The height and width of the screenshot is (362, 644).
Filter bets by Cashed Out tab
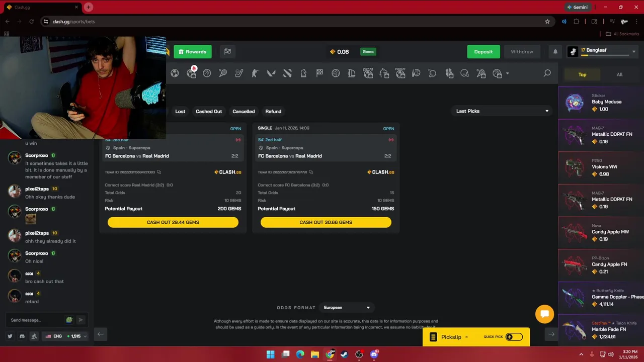tap(209, 111)
